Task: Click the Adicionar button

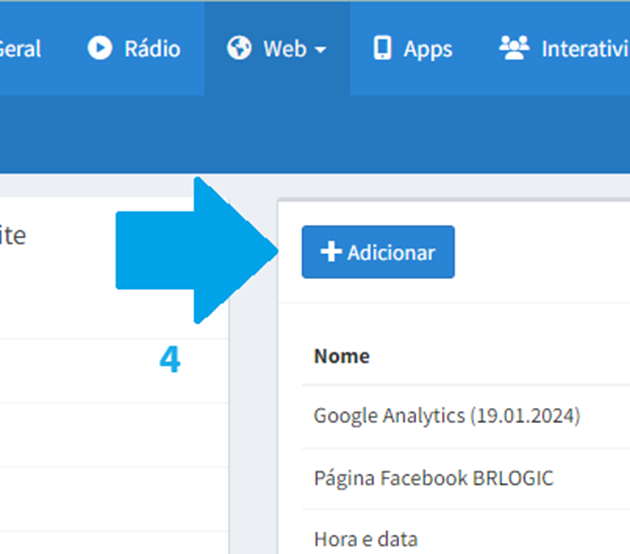Action: point(378,252)
